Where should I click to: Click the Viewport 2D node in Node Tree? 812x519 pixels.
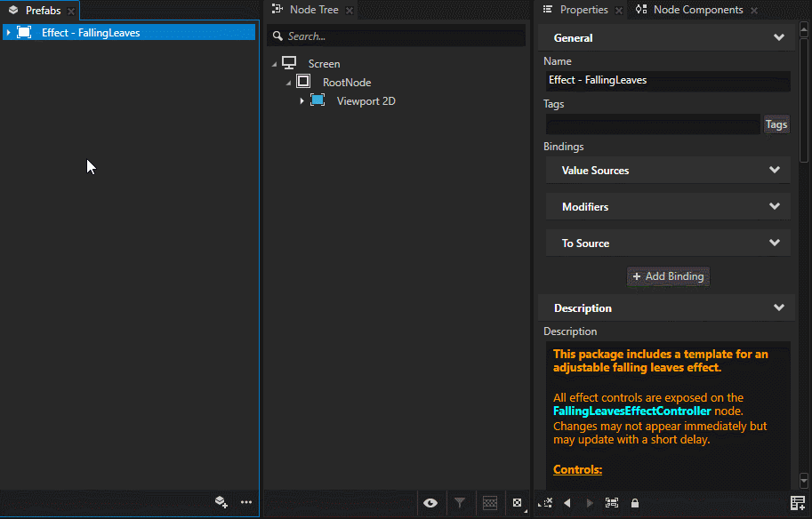pos(366,100)
